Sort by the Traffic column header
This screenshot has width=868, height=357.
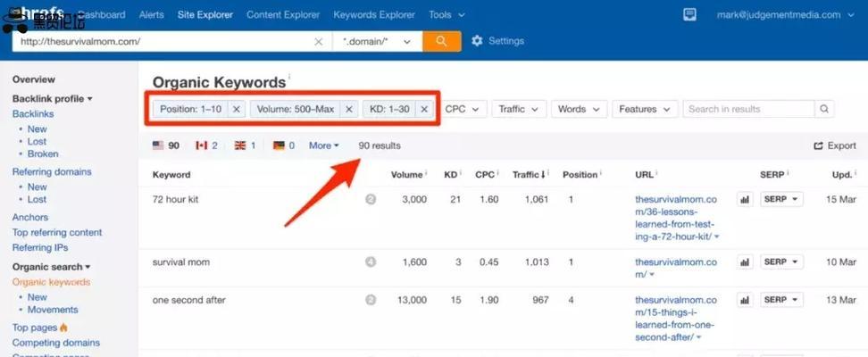(528, 174)
